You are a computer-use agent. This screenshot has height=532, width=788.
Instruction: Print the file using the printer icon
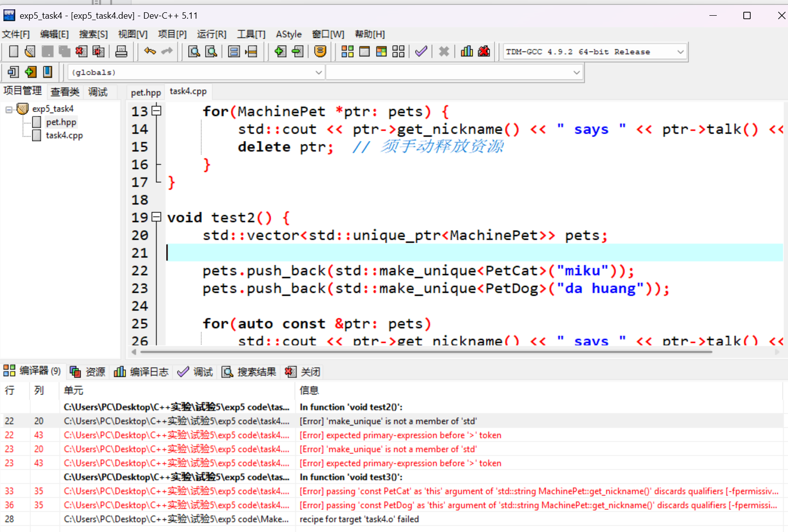point(121,52)
